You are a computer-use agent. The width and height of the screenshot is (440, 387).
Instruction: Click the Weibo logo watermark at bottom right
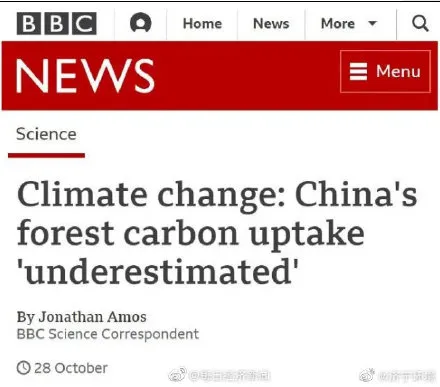coord(367,375)
